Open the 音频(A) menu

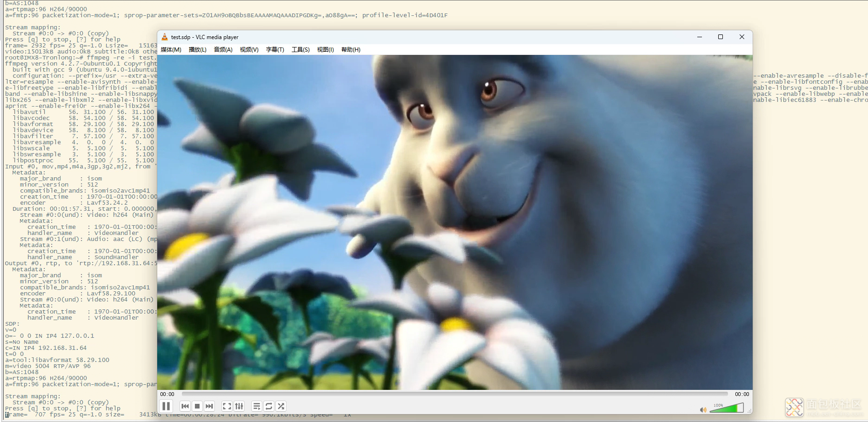(223, 50)
